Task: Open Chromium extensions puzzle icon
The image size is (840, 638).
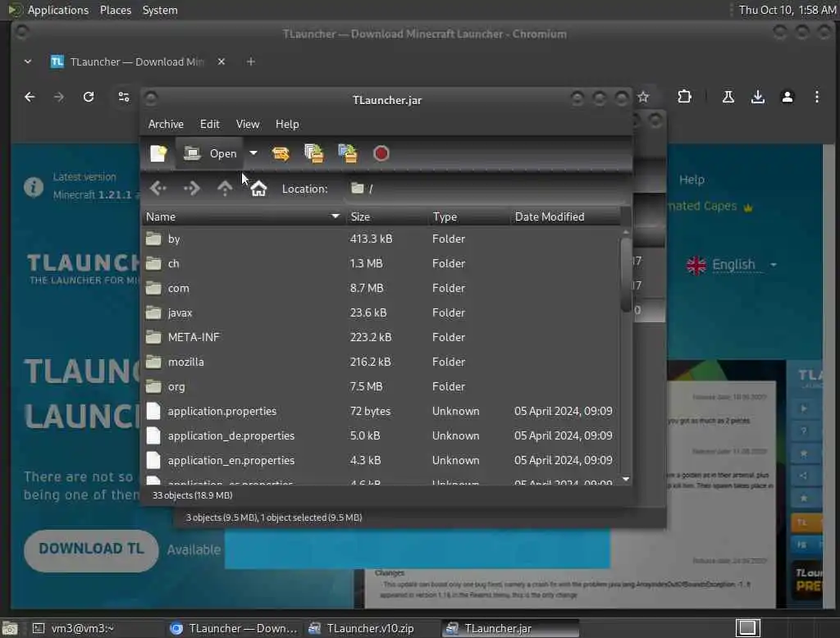Action: [684, 97]
